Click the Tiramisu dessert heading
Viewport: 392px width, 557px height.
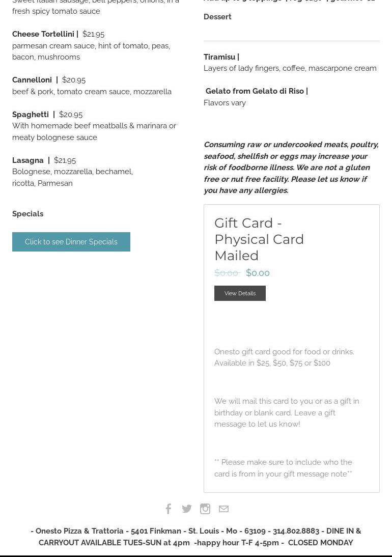219,57
